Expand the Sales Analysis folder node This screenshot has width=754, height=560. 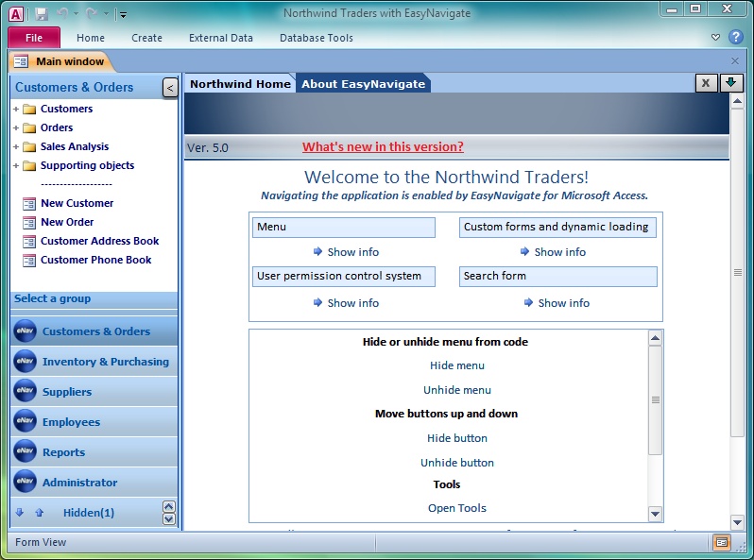click(x=16, y=146)
